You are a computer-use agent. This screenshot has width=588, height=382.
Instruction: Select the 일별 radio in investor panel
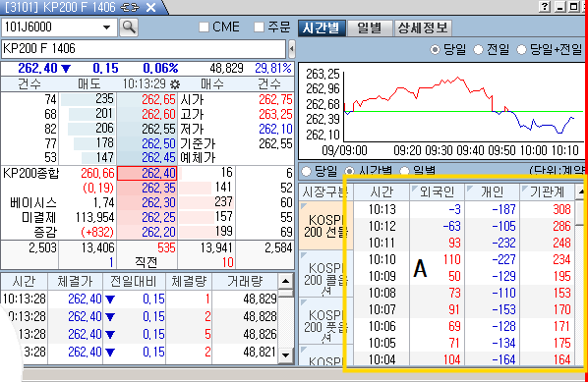click(x=404, y=171)
